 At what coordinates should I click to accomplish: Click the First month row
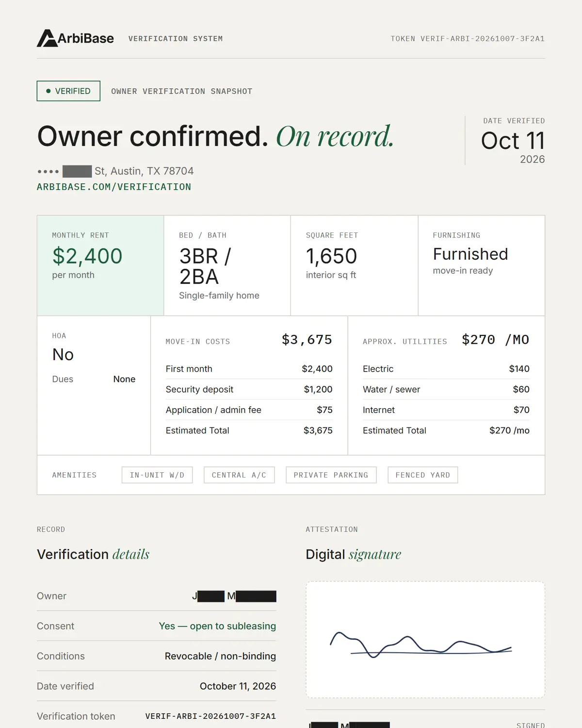[x=249, y=369]
